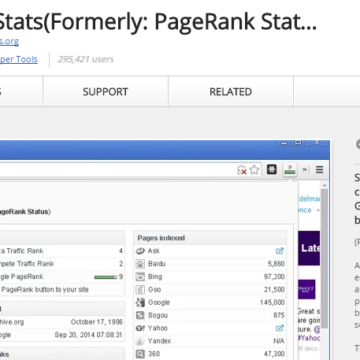The height and width of the screenshot is (360, 360).
Task: Click the Yandex pages indexed row
Action: 210,341
